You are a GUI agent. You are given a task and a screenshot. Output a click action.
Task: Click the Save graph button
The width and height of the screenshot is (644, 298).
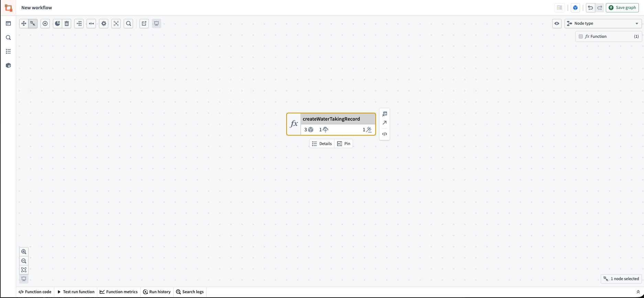coord(622,8)
